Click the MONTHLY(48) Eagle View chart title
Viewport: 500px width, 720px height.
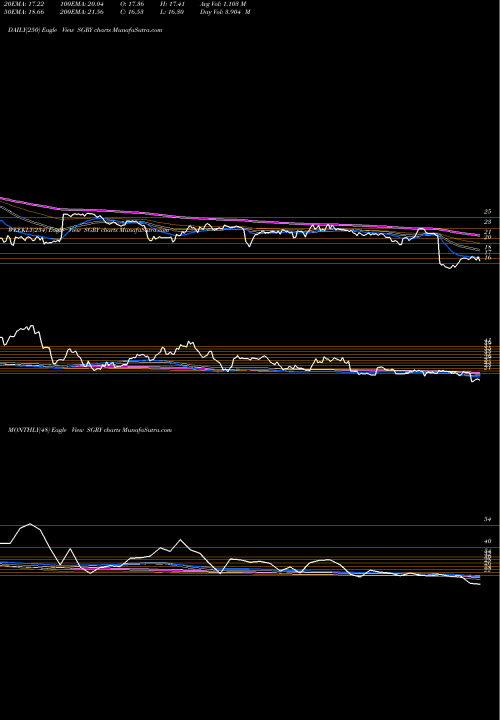[90, 430]
